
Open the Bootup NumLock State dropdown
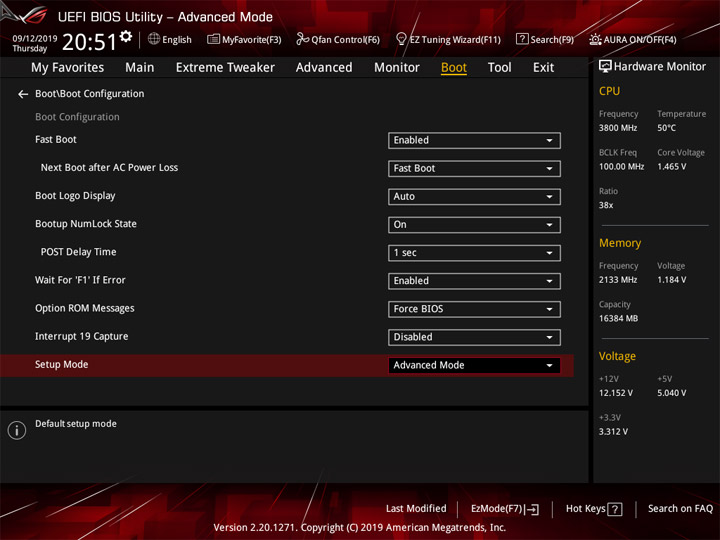pos(474,225)
